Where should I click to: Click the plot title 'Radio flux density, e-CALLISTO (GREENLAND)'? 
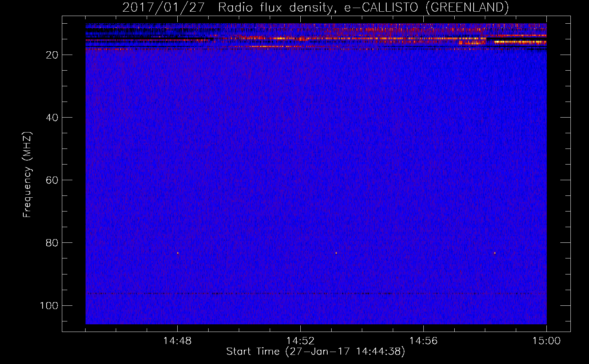(363, 7)
